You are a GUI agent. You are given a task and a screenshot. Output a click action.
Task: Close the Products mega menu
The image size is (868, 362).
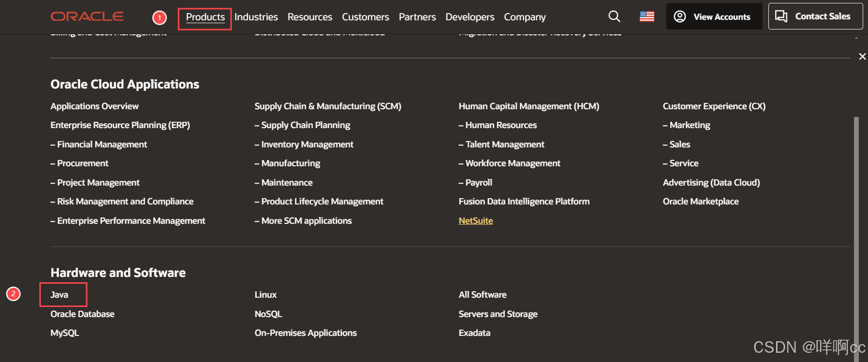tap(862, 57)
